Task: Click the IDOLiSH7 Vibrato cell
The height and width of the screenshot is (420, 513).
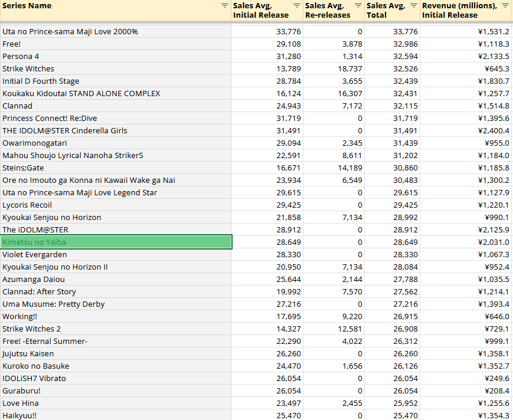Action: point(116,379)
